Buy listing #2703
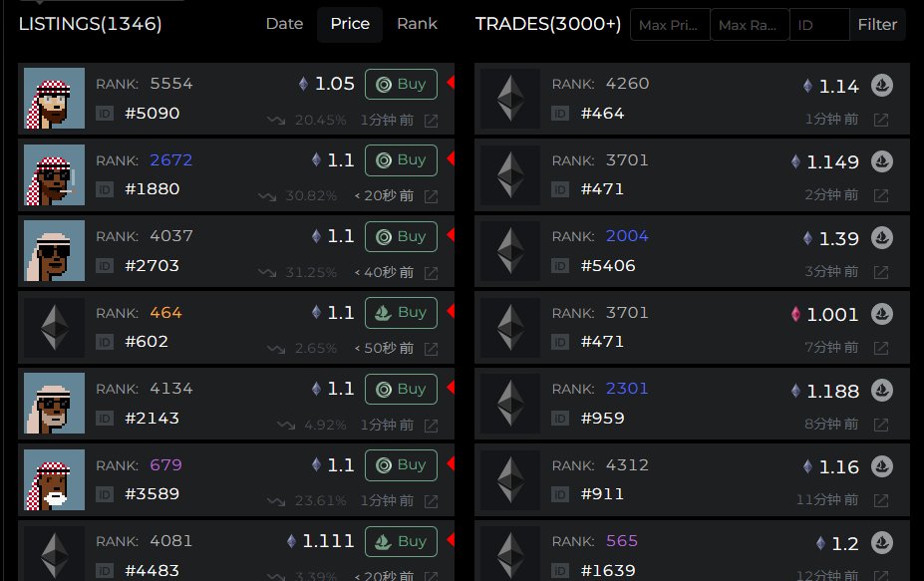 (402, 237)
